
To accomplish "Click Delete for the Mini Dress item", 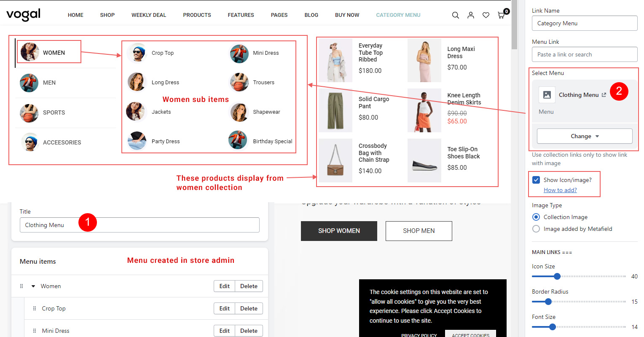I will [x=249, y=331].
